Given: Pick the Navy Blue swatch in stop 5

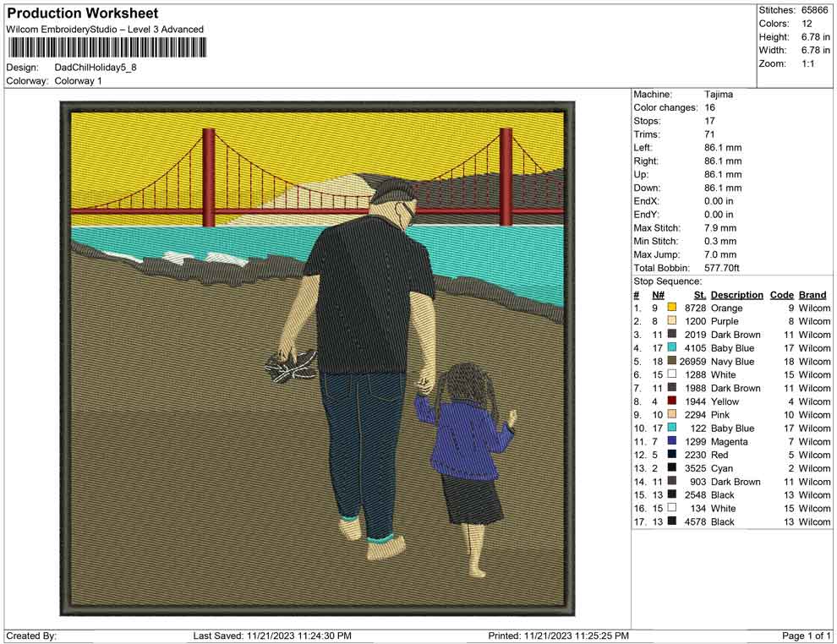Looking at the screenshot, I should 672,362.
